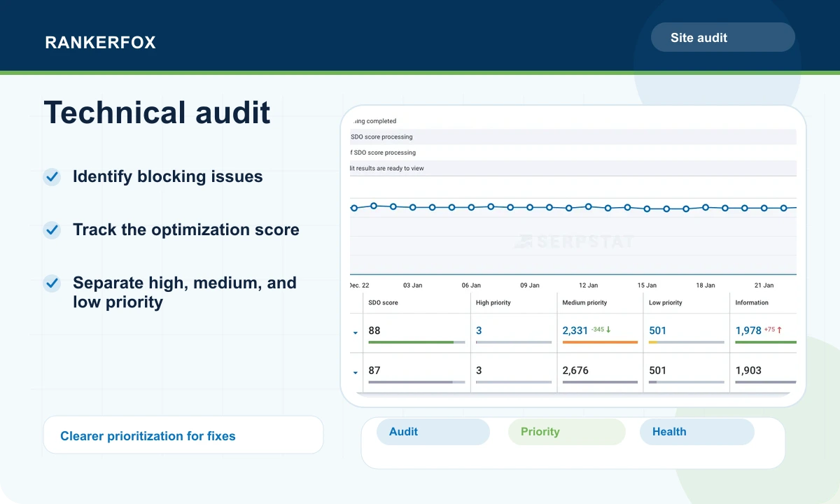Click checkmark icon beside Identify blocking issues
840x504 pixels.
click(52, 176)
